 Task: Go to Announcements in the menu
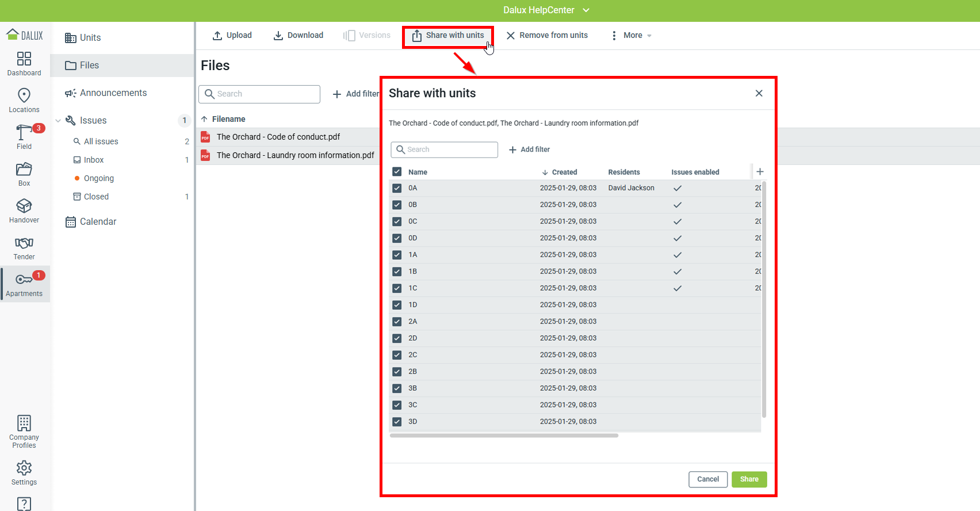click(x=113, y=93)
